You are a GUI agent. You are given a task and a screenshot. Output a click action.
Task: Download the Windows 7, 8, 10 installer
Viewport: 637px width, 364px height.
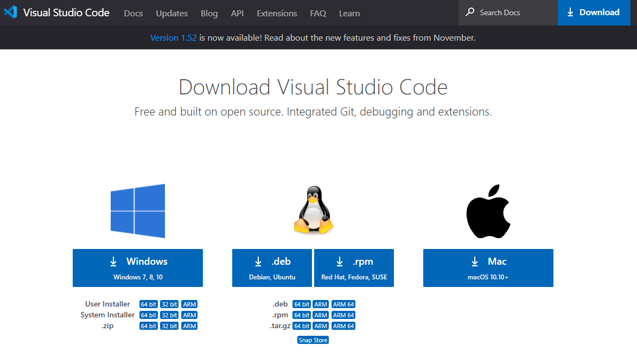(138, 268)
